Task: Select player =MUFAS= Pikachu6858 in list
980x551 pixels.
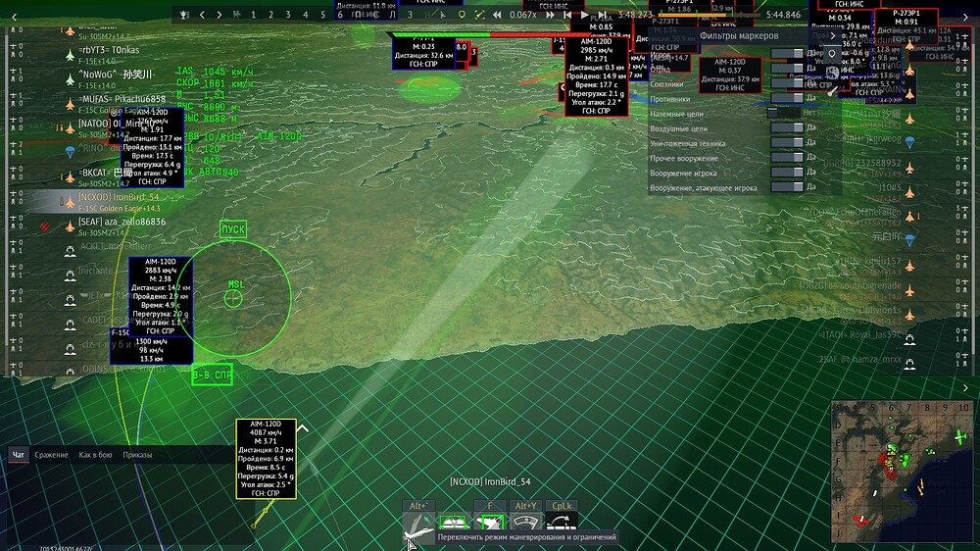Action: click(122, 99)
